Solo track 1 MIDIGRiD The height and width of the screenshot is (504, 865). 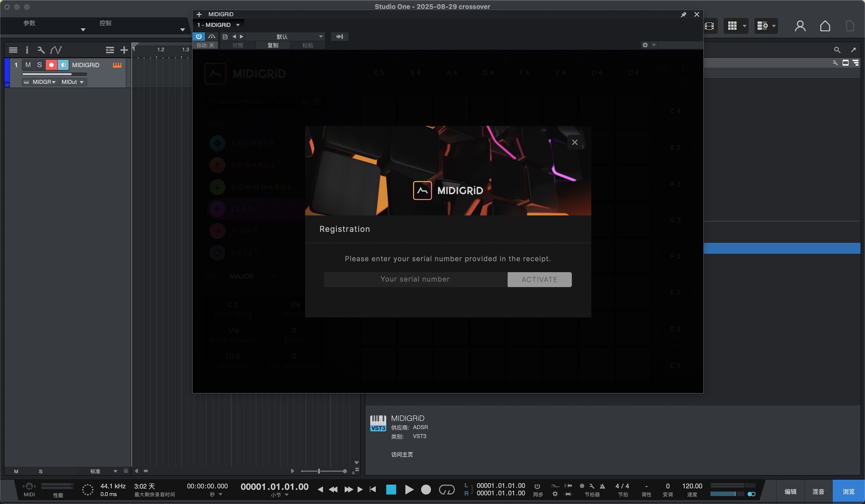(40, 65)
